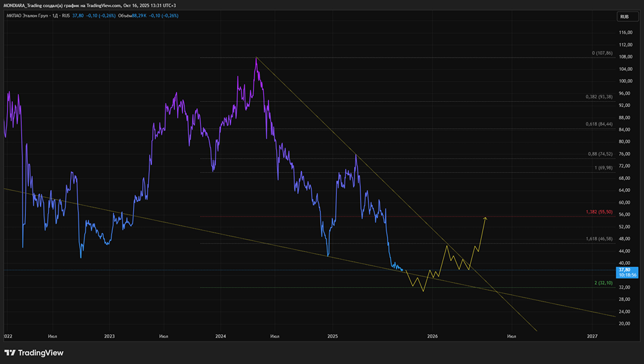Click the 2024 label on time axis
644x364 pixels.
(220, 336)
